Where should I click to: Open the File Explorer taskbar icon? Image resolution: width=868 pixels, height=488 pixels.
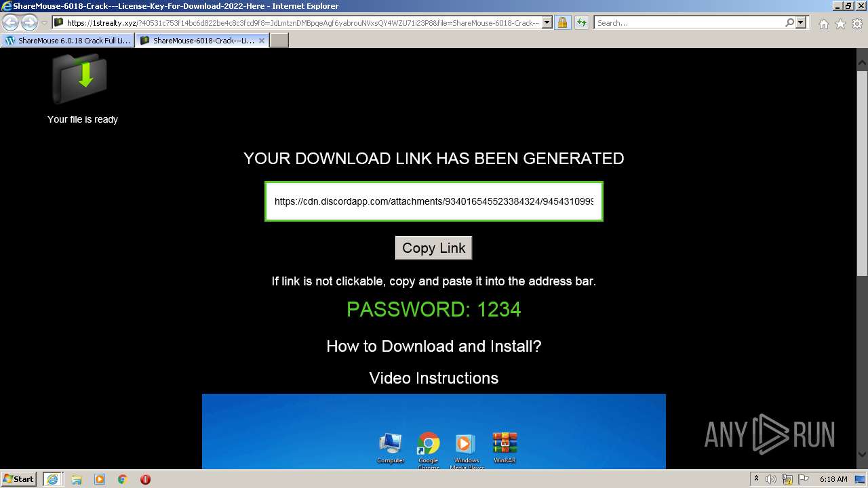[x=77, y=479]
